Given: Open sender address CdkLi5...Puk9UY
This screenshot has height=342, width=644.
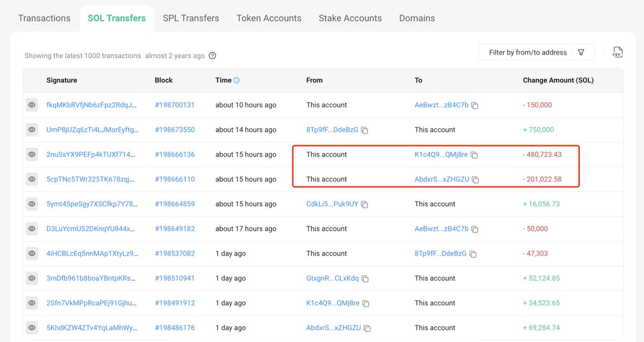Looking at the screenshot, I should 332,204.
